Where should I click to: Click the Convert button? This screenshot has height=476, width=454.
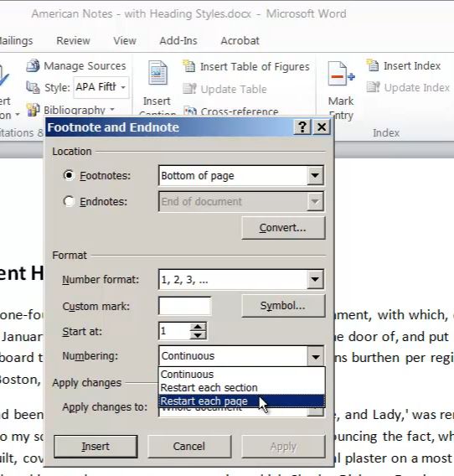[283, 228]
